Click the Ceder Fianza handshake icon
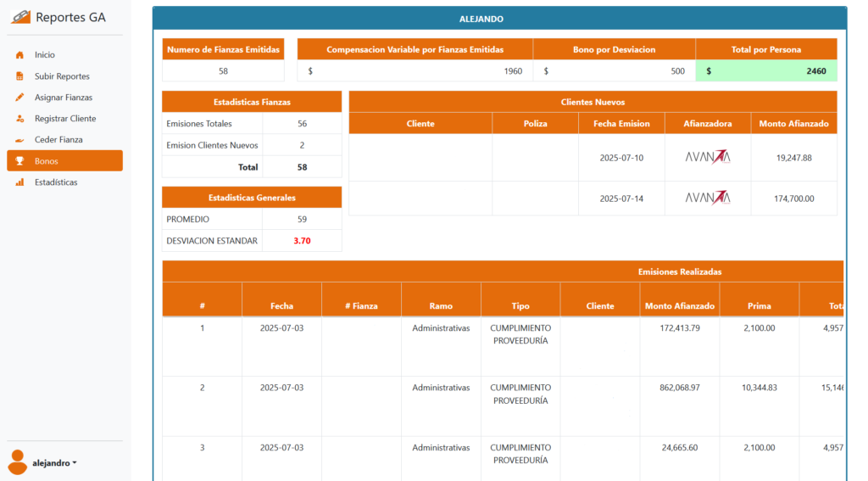 point(19,140)
